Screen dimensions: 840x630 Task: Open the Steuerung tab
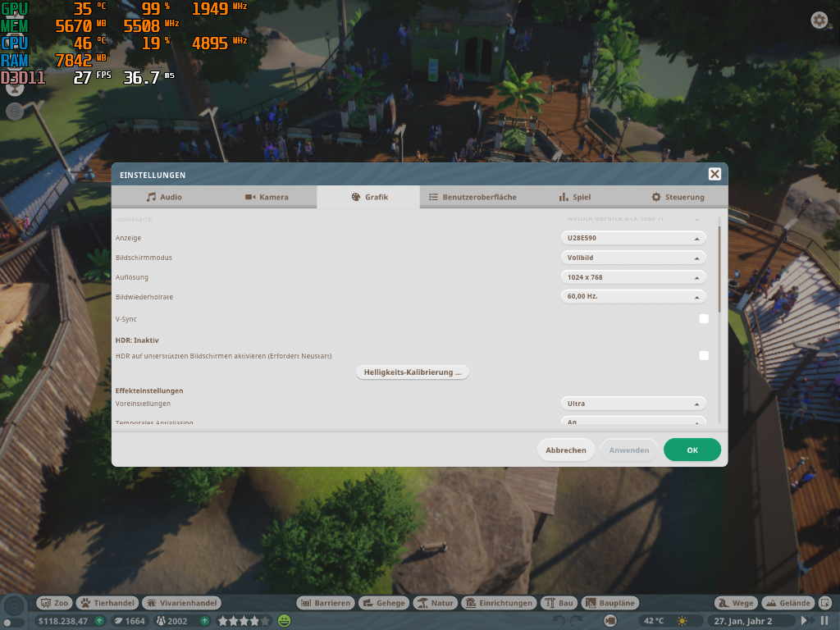click(x=677, y=197)
